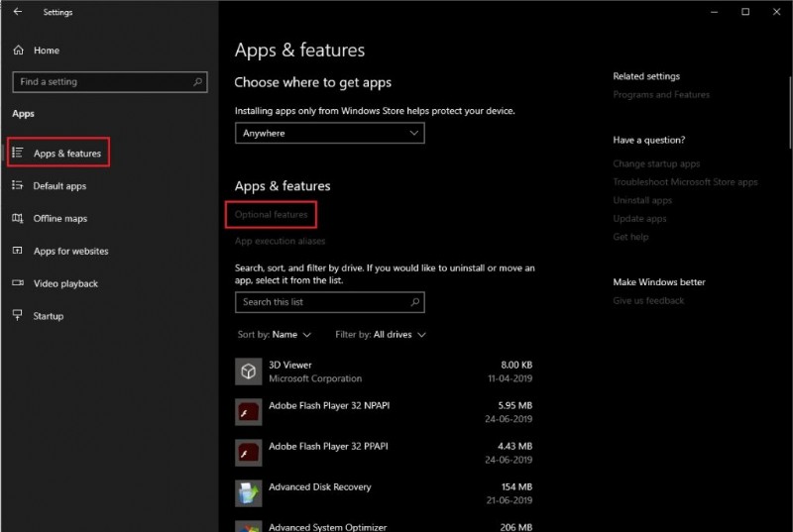Open Apps & features section
This screenshot has width=793, height=532.
[x=66, y=154]
